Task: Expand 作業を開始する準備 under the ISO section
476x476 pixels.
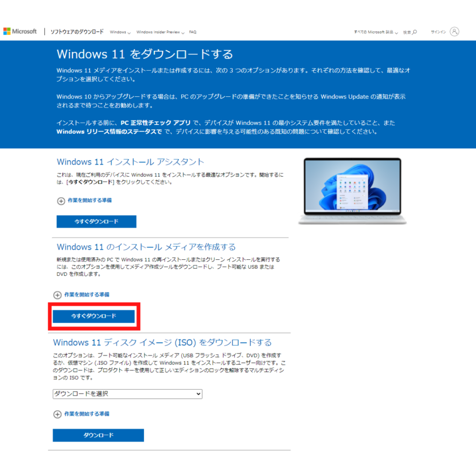Action: (x=81, y=414)
